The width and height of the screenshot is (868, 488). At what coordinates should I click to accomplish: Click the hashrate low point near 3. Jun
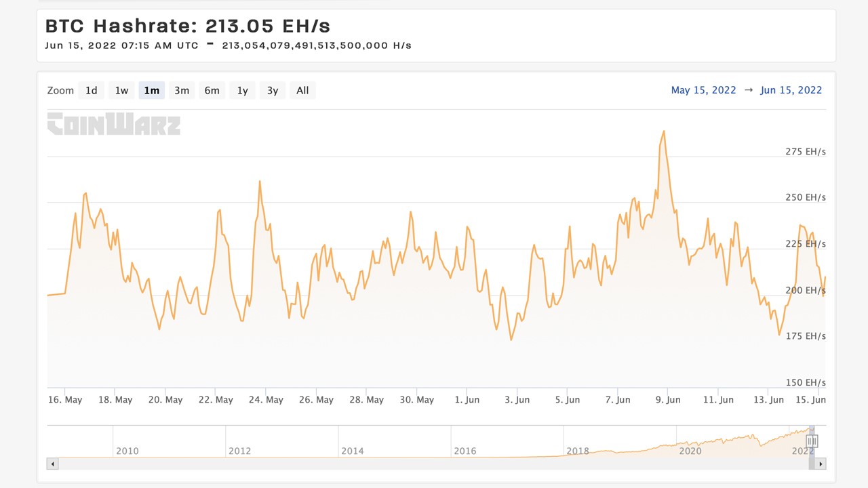[x=511, y=339]
